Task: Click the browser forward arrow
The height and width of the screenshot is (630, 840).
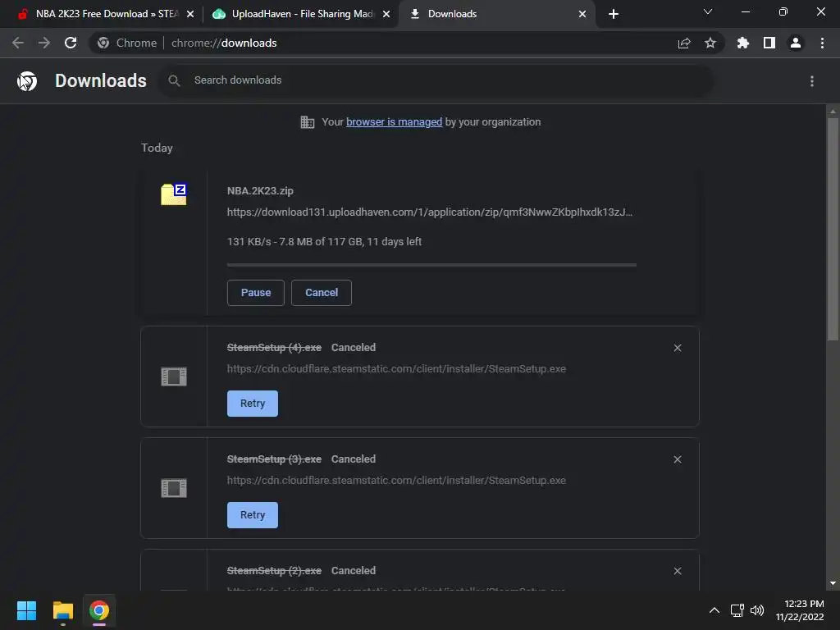Action: point(44,43)
